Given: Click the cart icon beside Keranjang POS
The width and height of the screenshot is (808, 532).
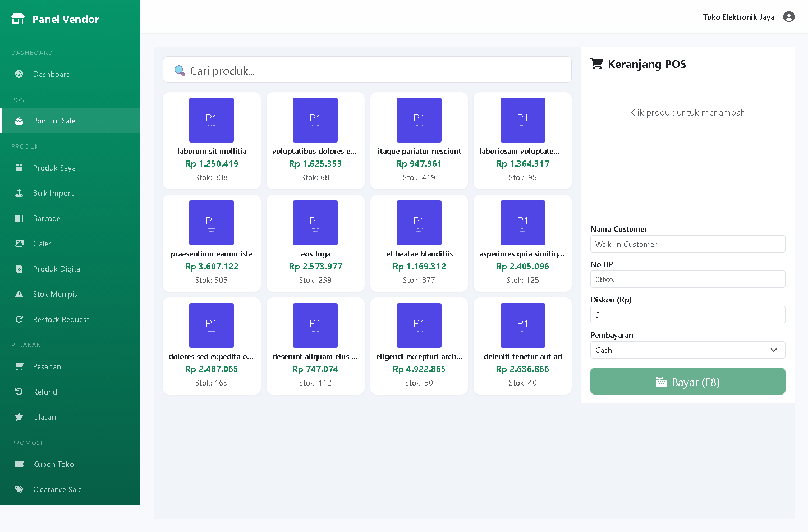Looking at the screenshot, I should [x=596, y=64].
